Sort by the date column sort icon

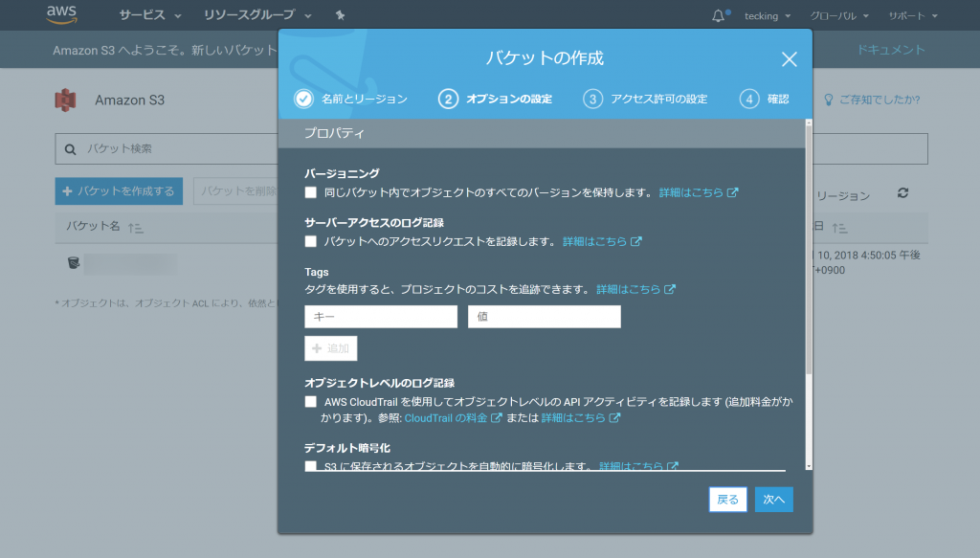[x=839, y=229]
